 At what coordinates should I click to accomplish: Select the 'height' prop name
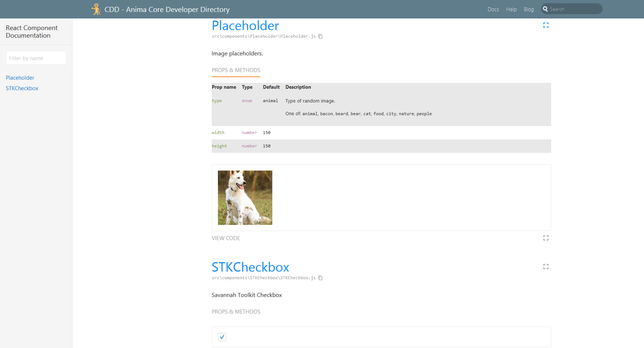[x=219, y=146]
